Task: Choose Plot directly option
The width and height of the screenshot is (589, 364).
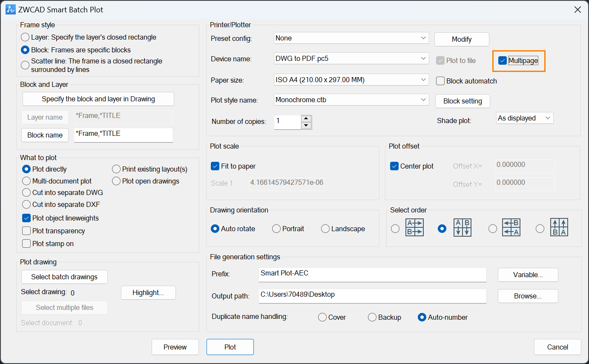Action: click(26, 169)
